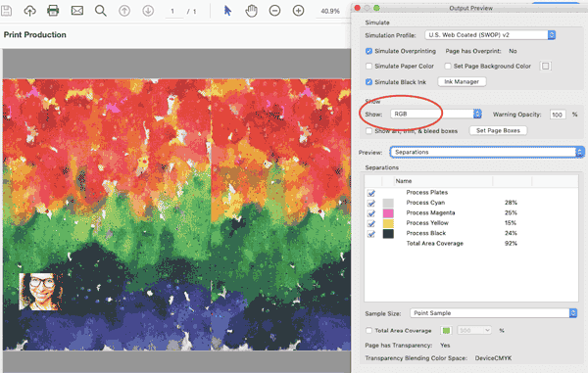Screen dimensions: 588x373
Task: Send file by email envelope icon
Action: point(76,11)
